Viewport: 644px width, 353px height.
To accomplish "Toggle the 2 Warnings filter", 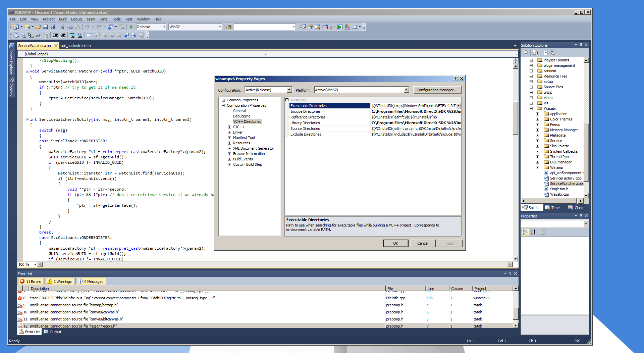I will (60, 282).
